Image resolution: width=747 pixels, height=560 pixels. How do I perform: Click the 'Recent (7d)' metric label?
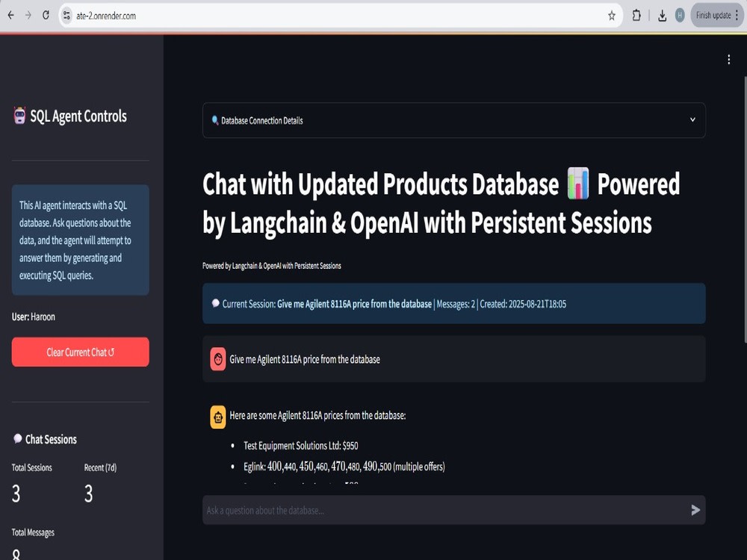coord(101,467)
